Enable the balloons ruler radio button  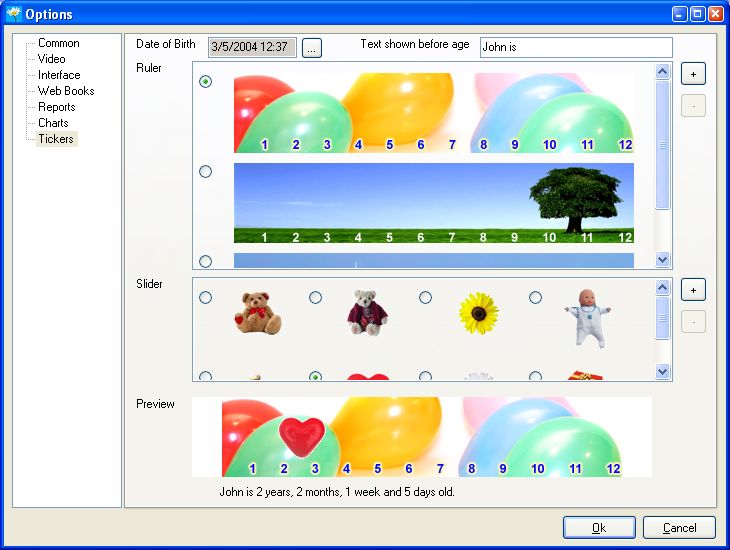205,81
